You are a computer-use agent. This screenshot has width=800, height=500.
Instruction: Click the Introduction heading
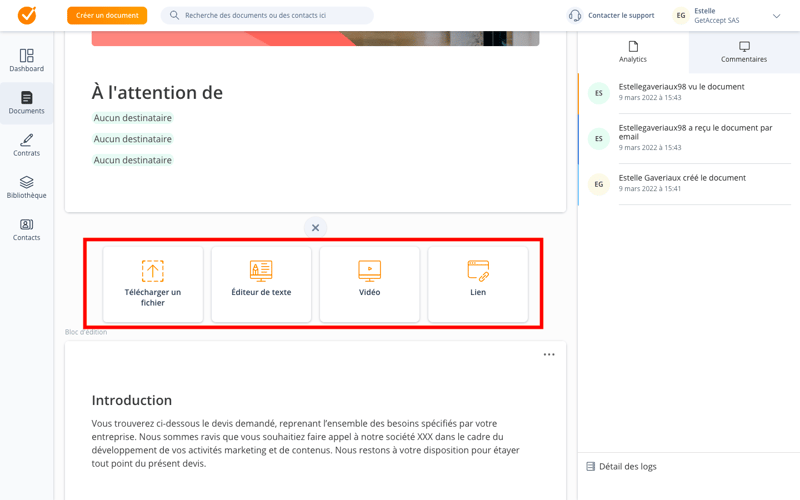coord(132,400)
